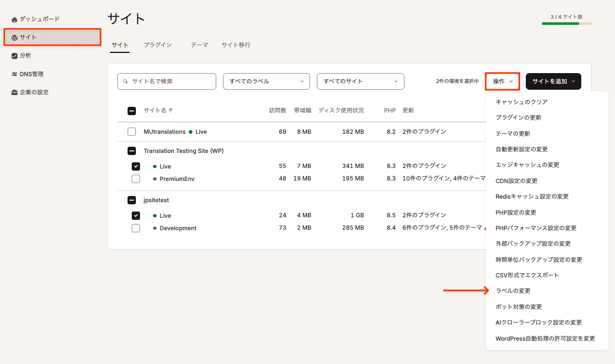The height and width of the screenshot is (364, 615).
Task: Open the サイト移行 tab
Action: pyautogui.click(x=236, y=45)
